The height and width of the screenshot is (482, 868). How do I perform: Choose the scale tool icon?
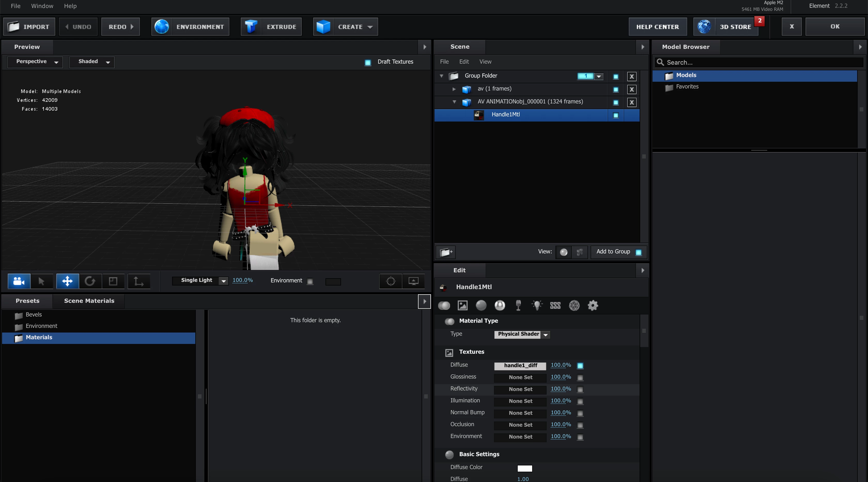pyautogui.click(x=113, y=281)
